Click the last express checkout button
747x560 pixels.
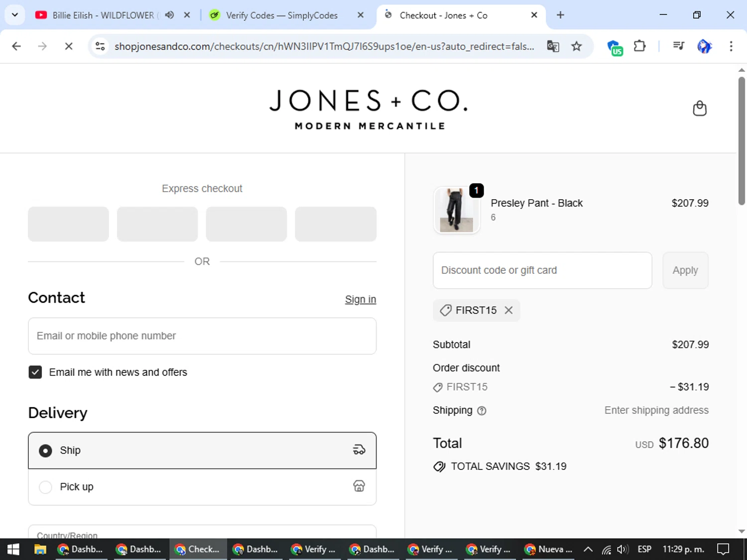point(336,224)
